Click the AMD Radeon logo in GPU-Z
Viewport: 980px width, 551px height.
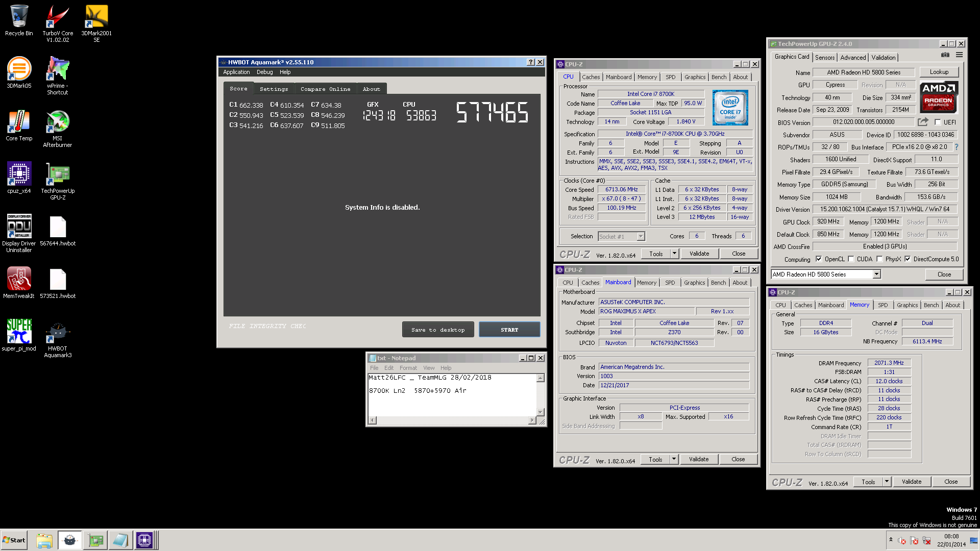coord(939,97)
